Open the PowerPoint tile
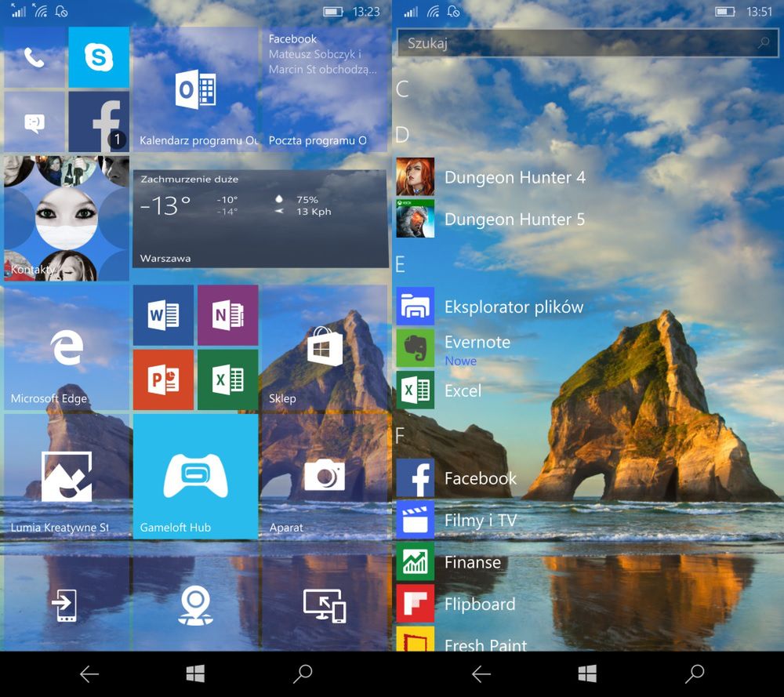This screenshot has height=697, width=784. coord(163,379)
